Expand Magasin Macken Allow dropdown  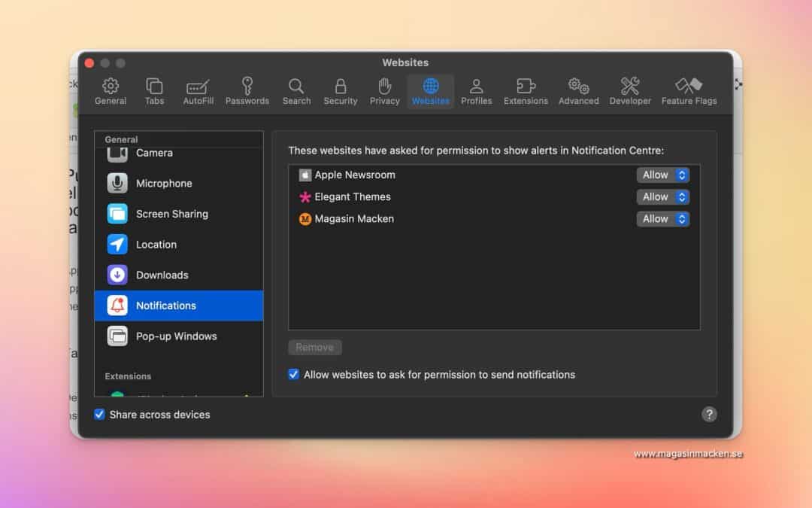tap(663, 219)
